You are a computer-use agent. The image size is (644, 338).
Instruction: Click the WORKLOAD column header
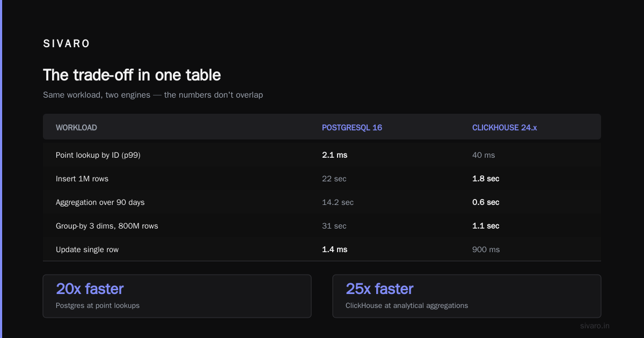pyautogui.click(x=76, y=128)
